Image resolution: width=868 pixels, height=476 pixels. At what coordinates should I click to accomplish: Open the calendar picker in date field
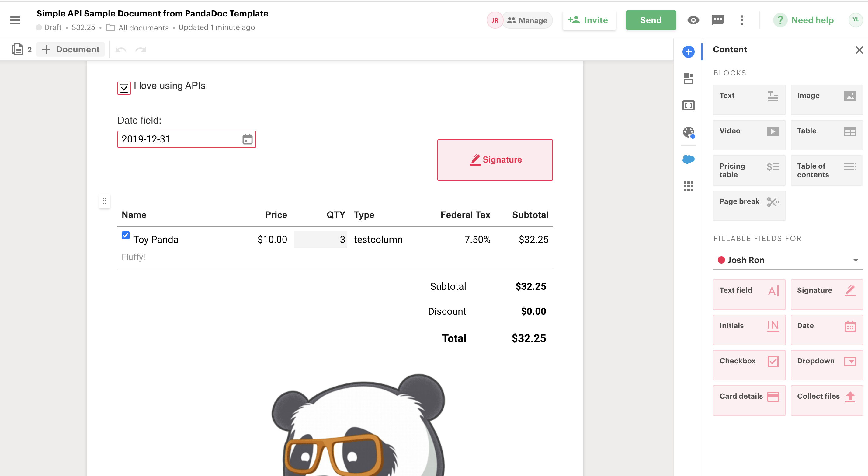pyautogui.click(x=247, y=139)
